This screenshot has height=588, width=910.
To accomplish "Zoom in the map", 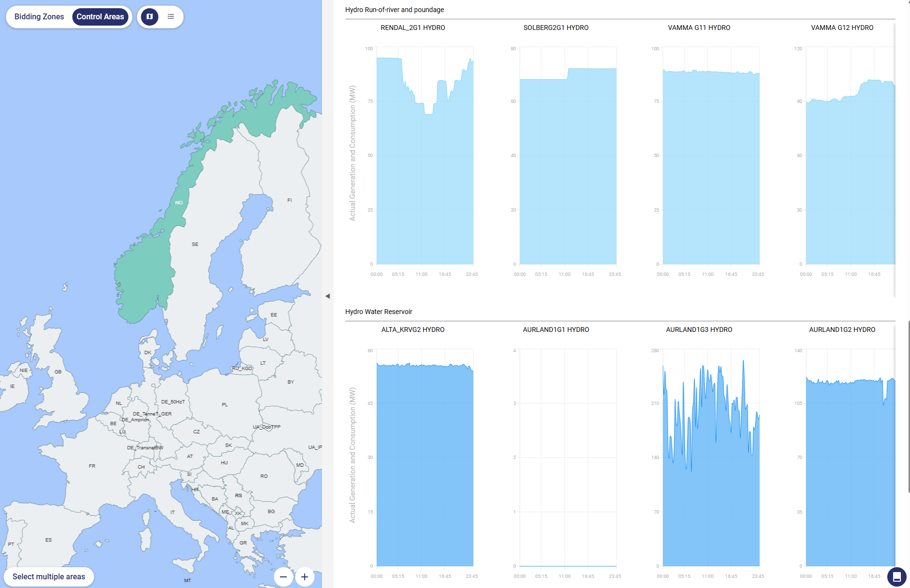I will (x=305, y=577).
